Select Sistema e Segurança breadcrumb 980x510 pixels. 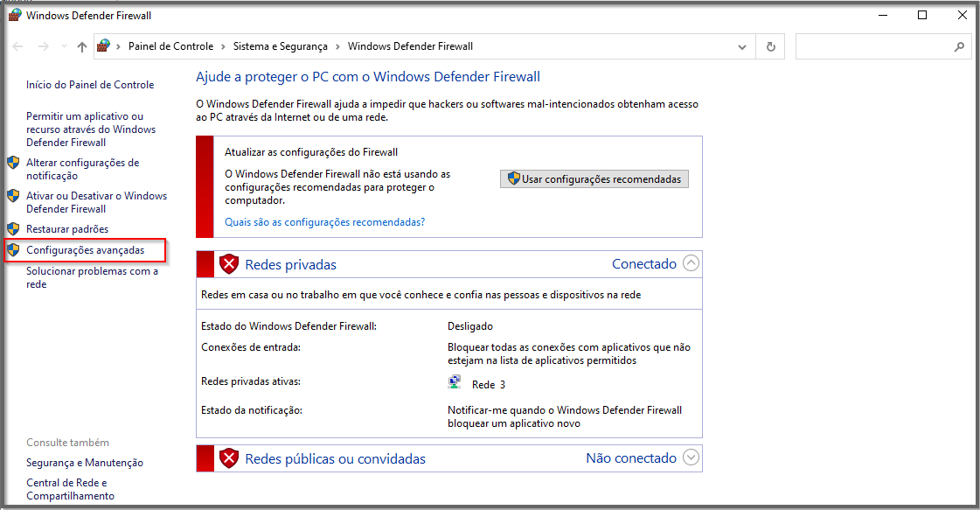280,46
